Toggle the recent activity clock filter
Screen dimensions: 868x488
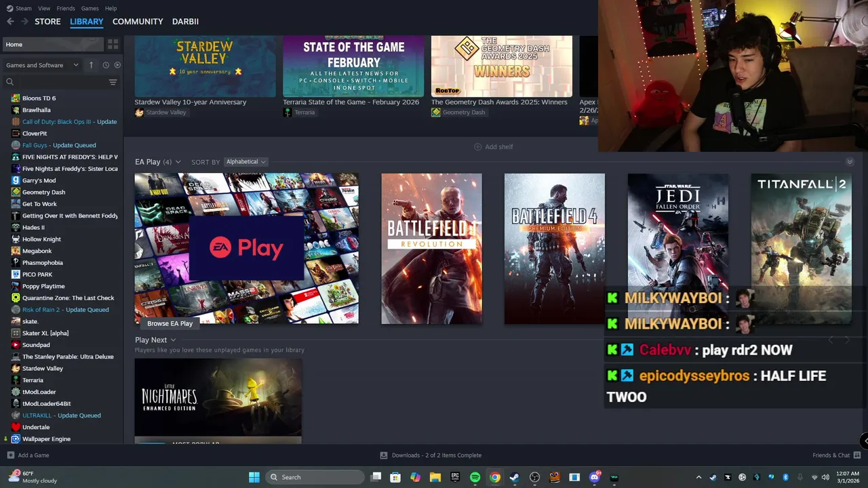click(x=106, y=65)
